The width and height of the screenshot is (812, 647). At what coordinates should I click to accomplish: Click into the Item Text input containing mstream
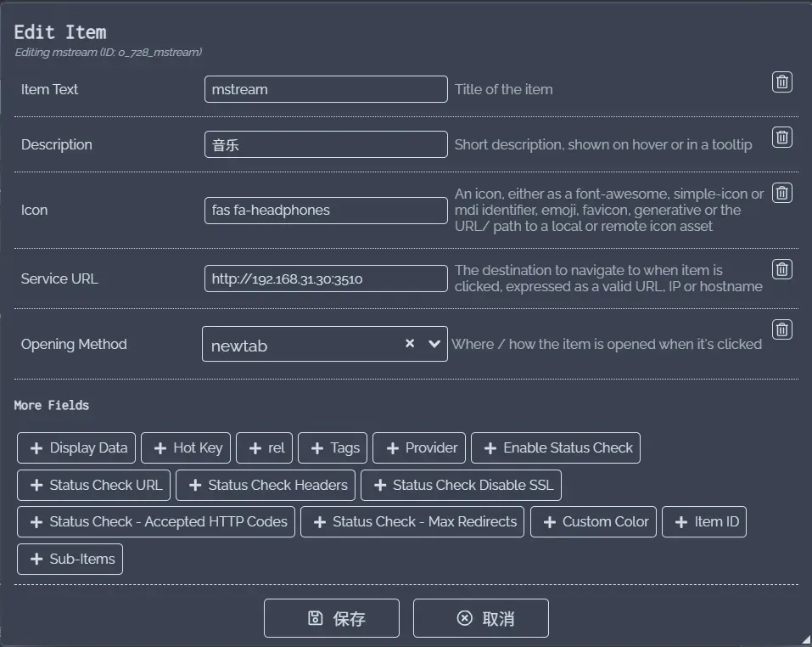[325, 89]
